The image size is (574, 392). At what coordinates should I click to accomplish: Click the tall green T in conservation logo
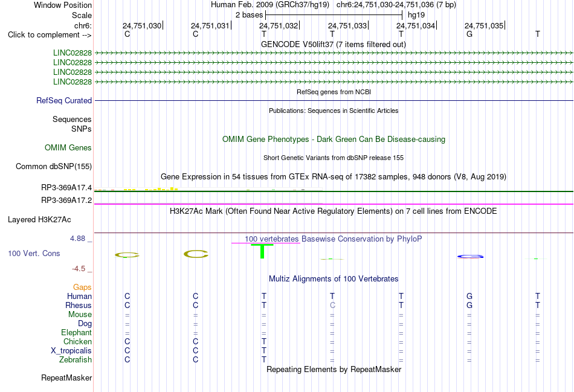point(262,251)
